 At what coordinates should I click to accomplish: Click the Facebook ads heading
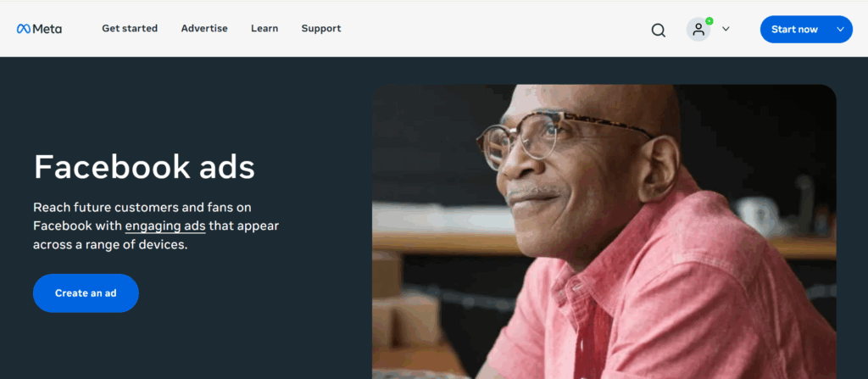[x=144, y=167]
